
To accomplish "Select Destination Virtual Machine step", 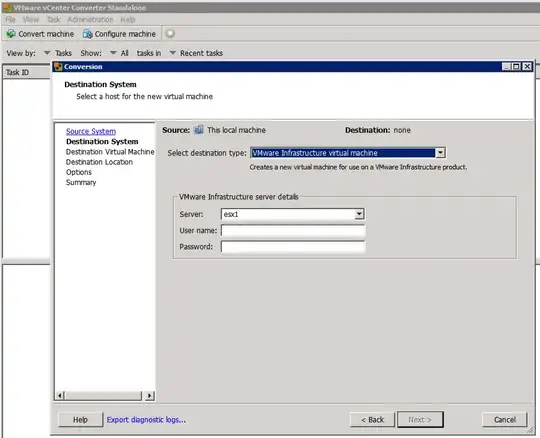I will click(x=110, y=152).
